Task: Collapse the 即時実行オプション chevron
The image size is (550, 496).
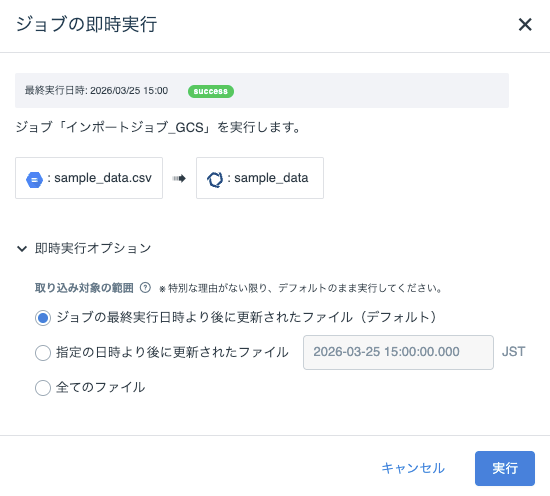Action: click(22, 249)
